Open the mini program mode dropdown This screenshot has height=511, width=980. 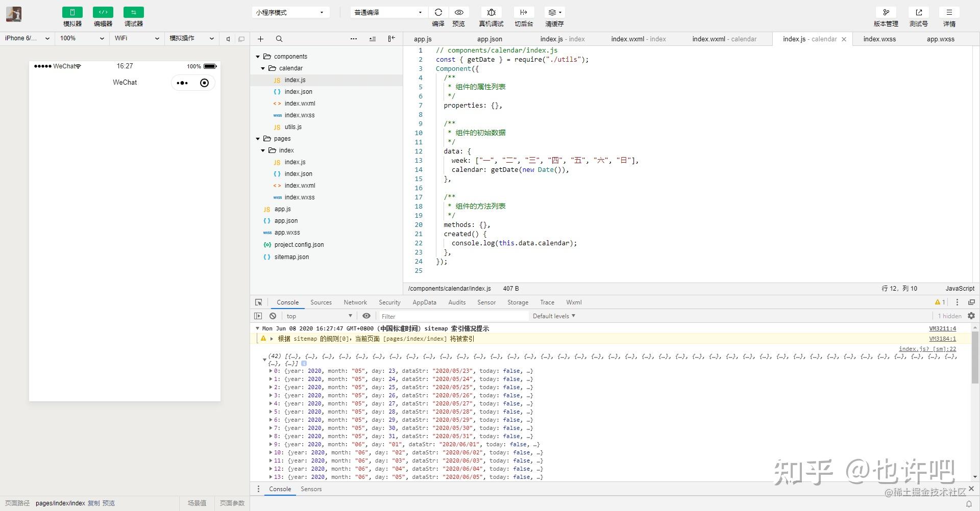pyautogui.click(x=290, y=12)
